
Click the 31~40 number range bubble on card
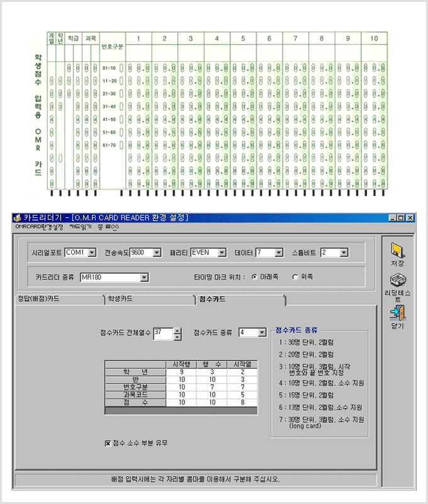[121, 106]
